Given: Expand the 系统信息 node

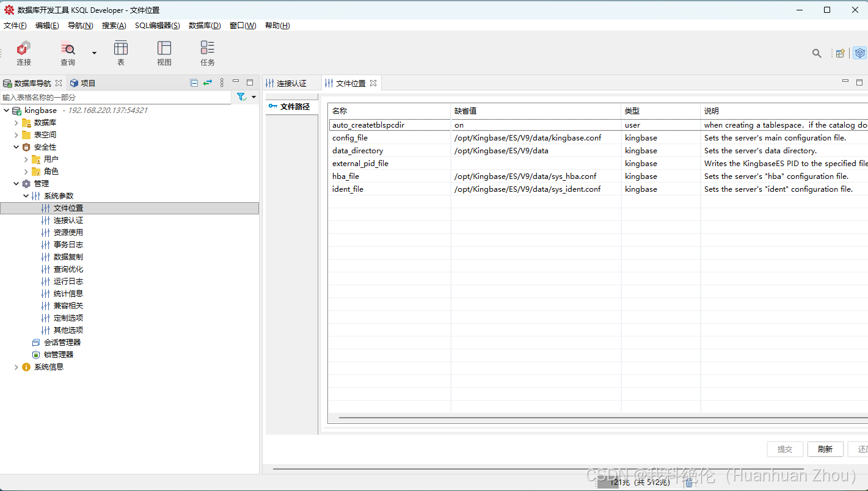Looking at the screenshot, I should click(16, 367).
